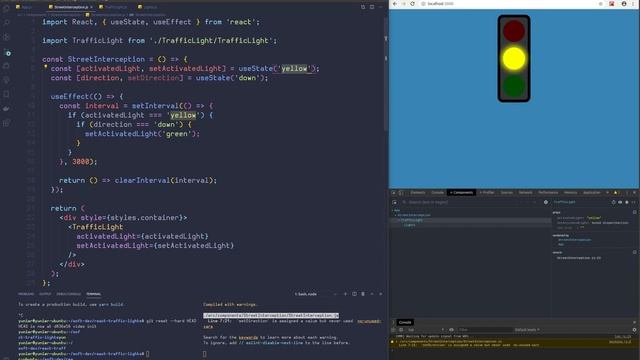Click the red browser extension icon

[611, 4]
